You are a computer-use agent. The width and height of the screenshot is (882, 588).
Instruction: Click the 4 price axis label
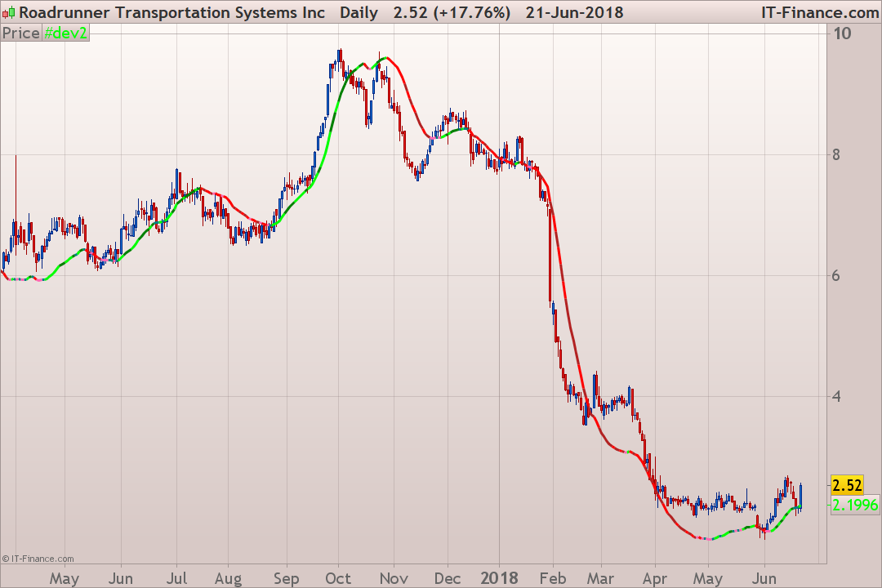point(836,397)
